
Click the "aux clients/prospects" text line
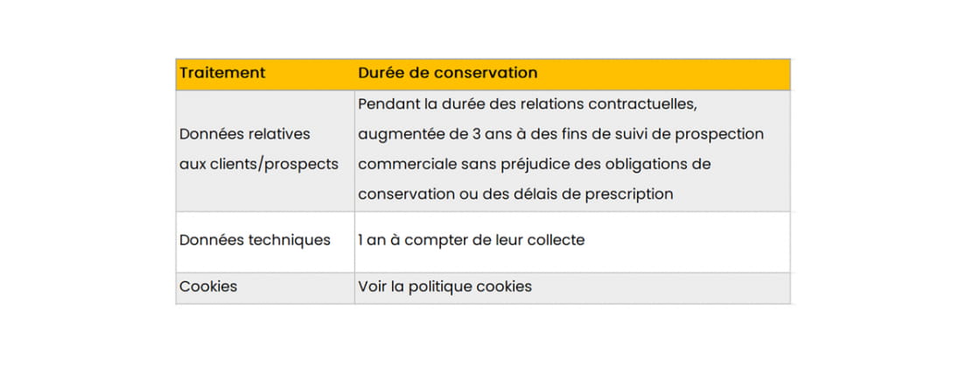[x=258, y=164]
